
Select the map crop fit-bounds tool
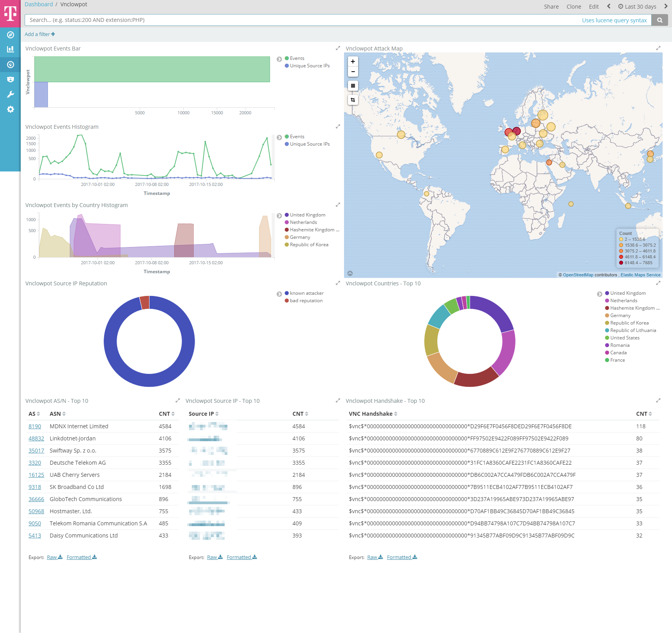[x=353, y=100]
